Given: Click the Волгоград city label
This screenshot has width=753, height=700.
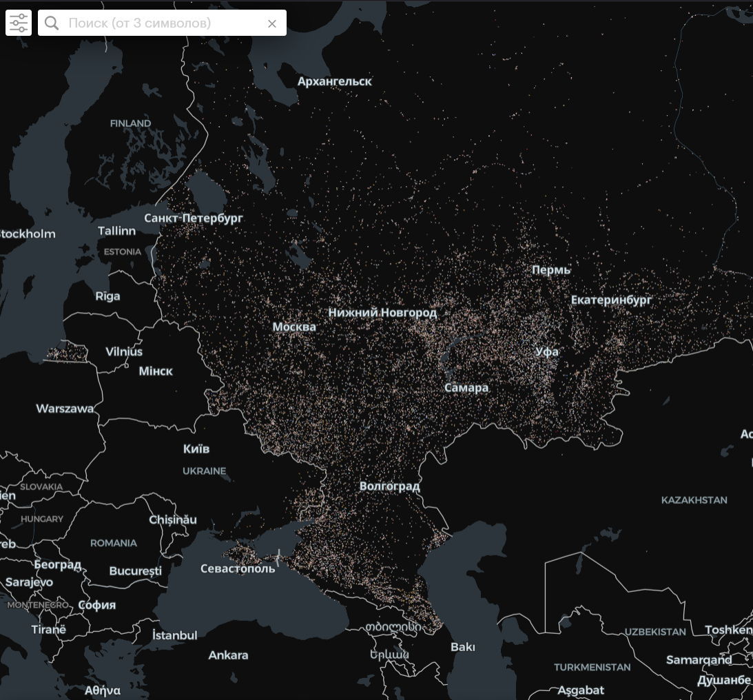Looking at the screenshot, I should 389,486.
